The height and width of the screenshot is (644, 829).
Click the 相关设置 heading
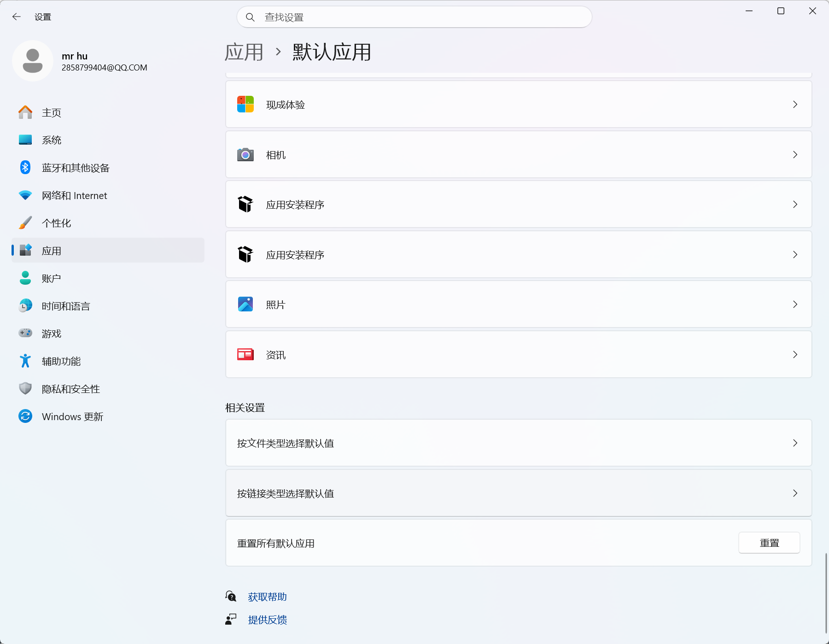tap(245, 408)
